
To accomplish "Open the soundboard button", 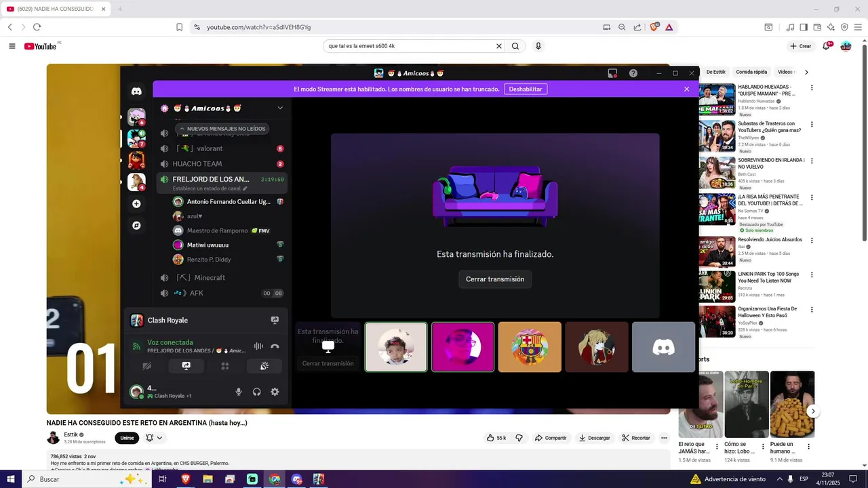I will tap(264, 366).
